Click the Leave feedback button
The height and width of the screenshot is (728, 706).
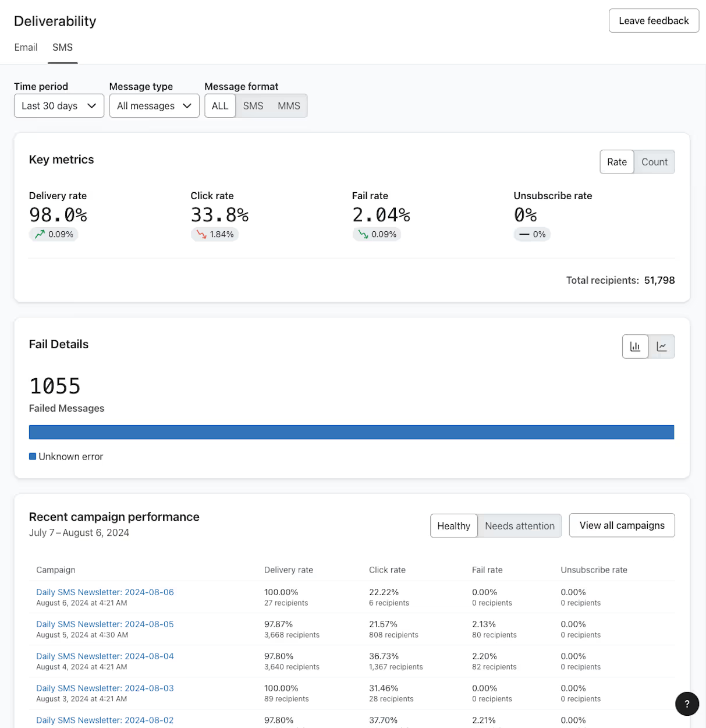click(x=654, y=20)
